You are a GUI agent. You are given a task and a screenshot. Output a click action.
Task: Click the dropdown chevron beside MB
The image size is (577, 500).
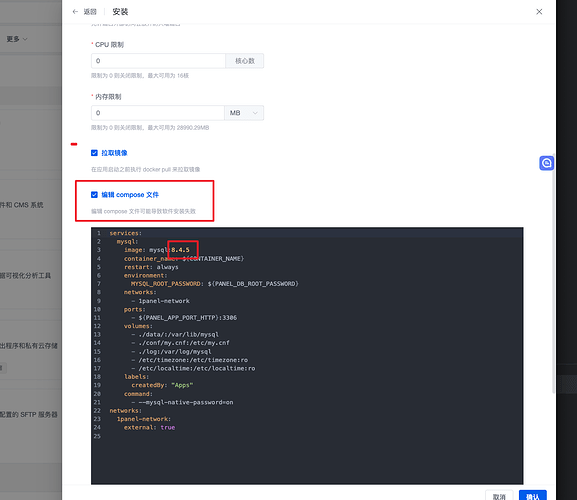pos(255,113)
